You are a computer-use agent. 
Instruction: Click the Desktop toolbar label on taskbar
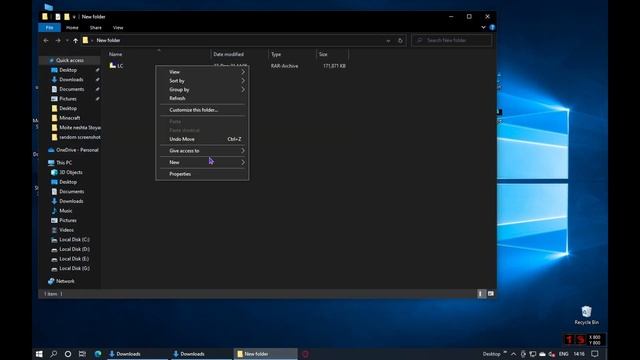[491, 354]
